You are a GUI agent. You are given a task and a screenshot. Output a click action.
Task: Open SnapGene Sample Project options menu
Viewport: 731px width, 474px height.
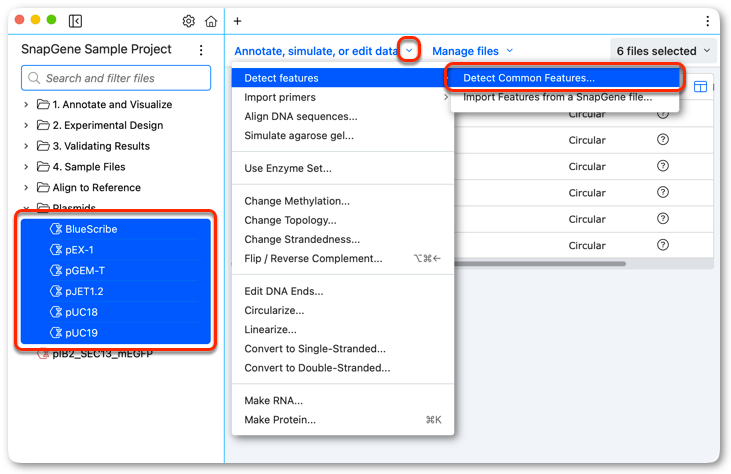pyautogui.click(x=201, y=50)
